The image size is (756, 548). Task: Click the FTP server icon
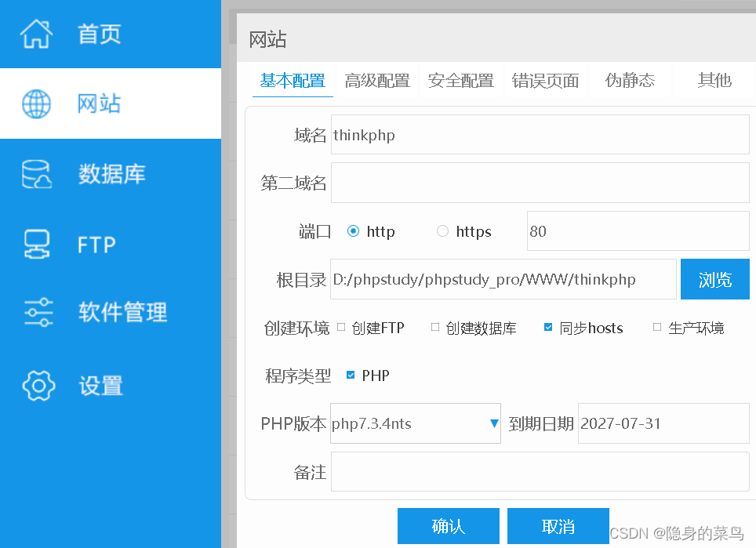click(x=37, y=245)
